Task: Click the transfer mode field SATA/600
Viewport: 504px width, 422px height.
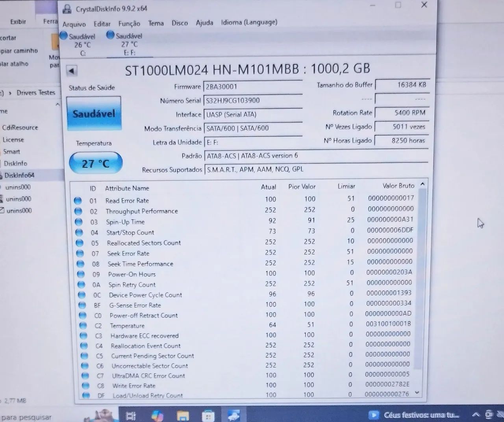Action: (x=252, y=128)
